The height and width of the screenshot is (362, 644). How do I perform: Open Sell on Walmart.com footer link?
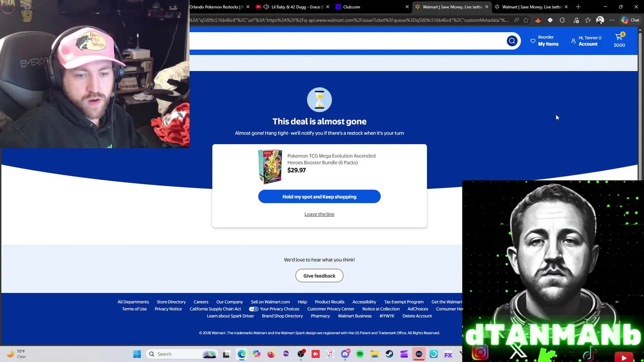pyautogui.click(x=270, y=302)
